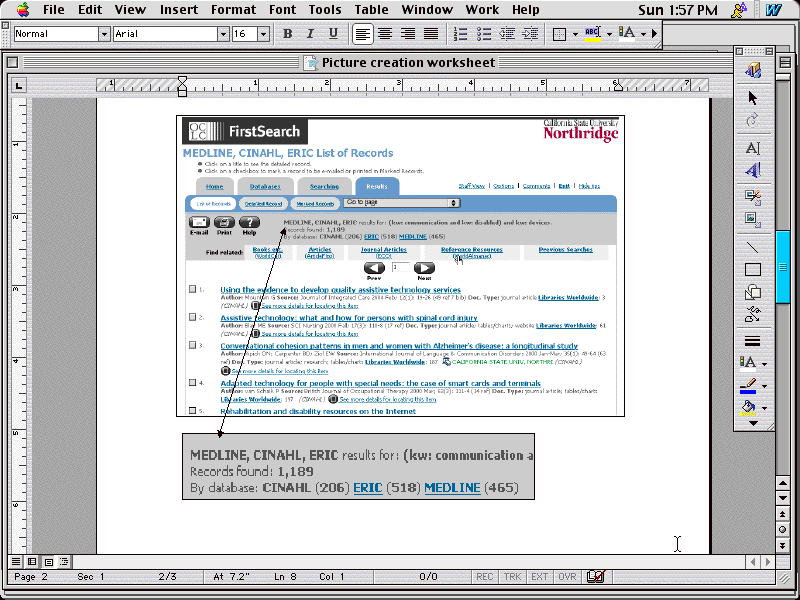Click the spelling and grammar status icon

[596, 577]
